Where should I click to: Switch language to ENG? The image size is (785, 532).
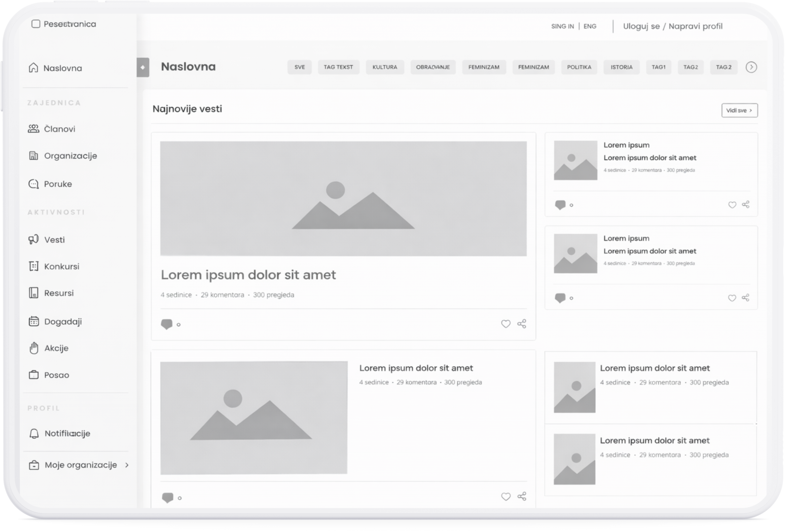tap(590, 26)
